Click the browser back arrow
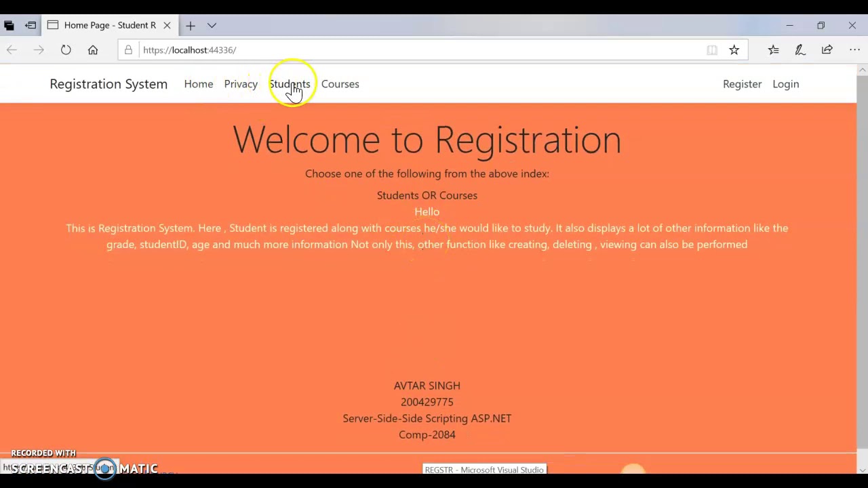The image size is (868, 488). coord(12,50)
